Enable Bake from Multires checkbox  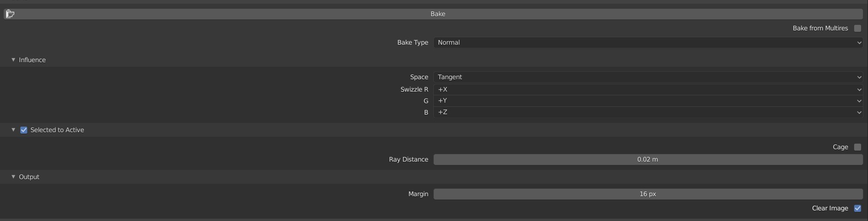pyautogui.click(x=857, y=28)
